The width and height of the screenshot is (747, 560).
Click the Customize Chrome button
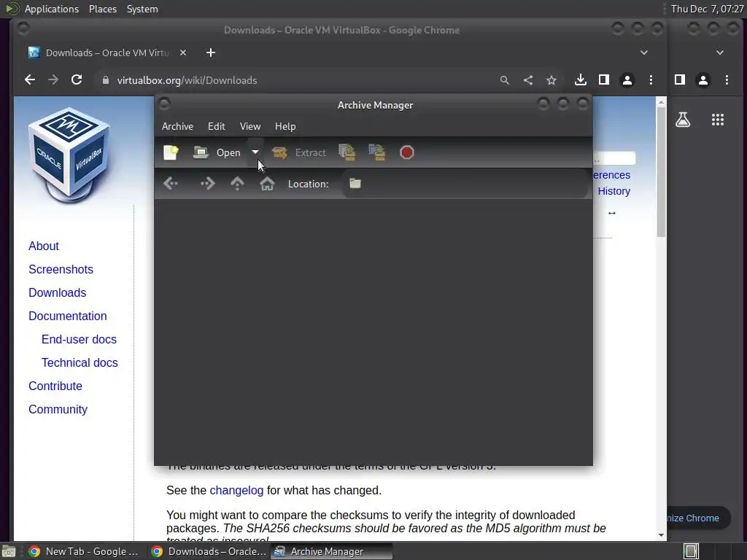tap(698, 518)
